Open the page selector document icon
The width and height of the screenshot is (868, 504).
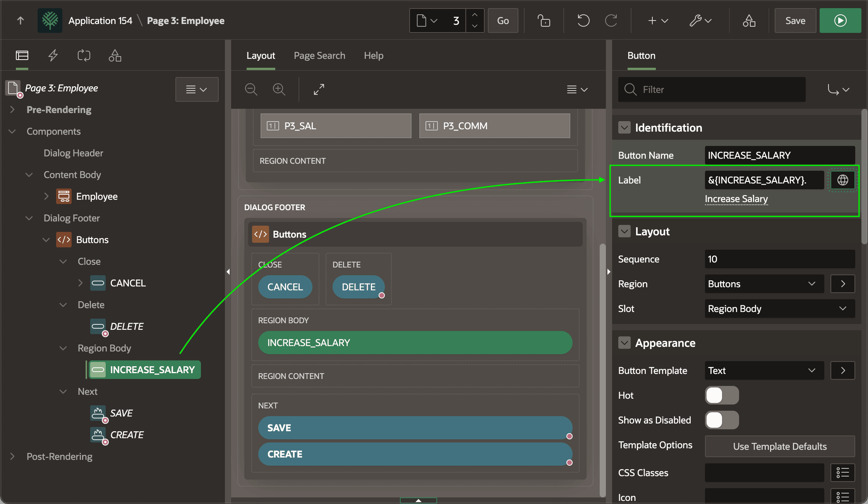pos(427,21)
